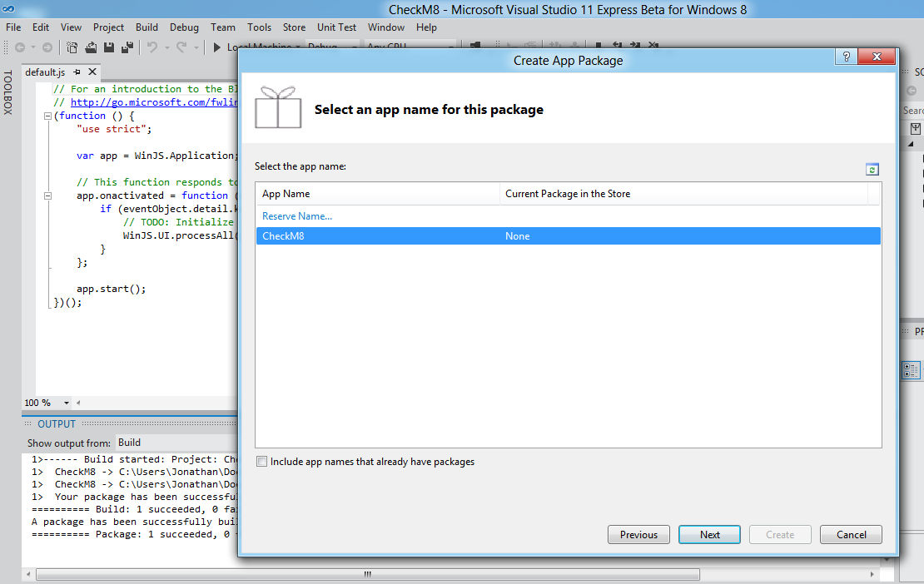Click the Output window horizontal scrollbar thumb

coord(368,574)
